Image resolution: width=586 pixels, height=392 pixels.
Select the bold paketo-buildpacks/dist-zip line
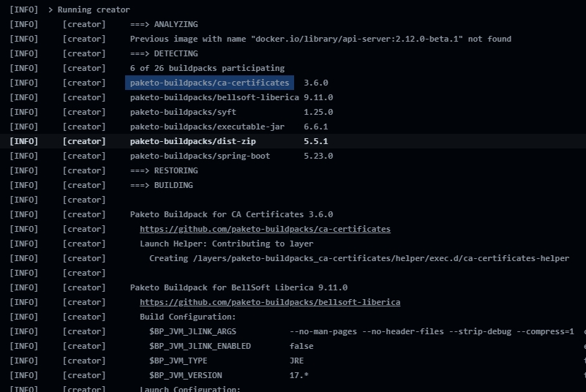[x=193, y=141]
